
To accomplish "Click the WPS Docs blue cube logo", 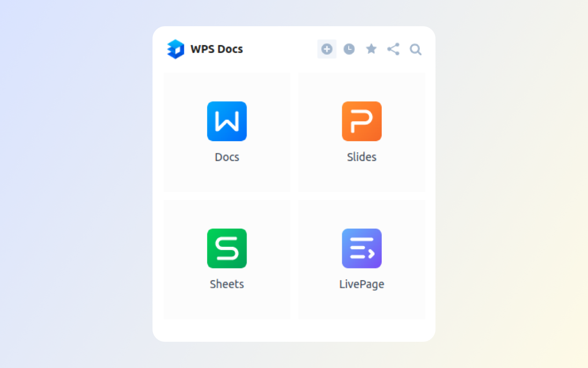I will pyautogui.click(x=175, y=49).
